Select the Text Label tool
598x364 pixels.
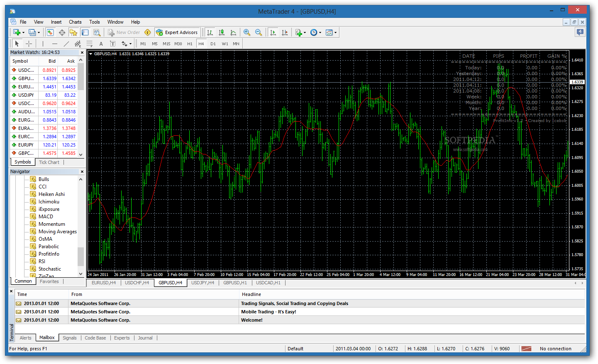[112, 44]
